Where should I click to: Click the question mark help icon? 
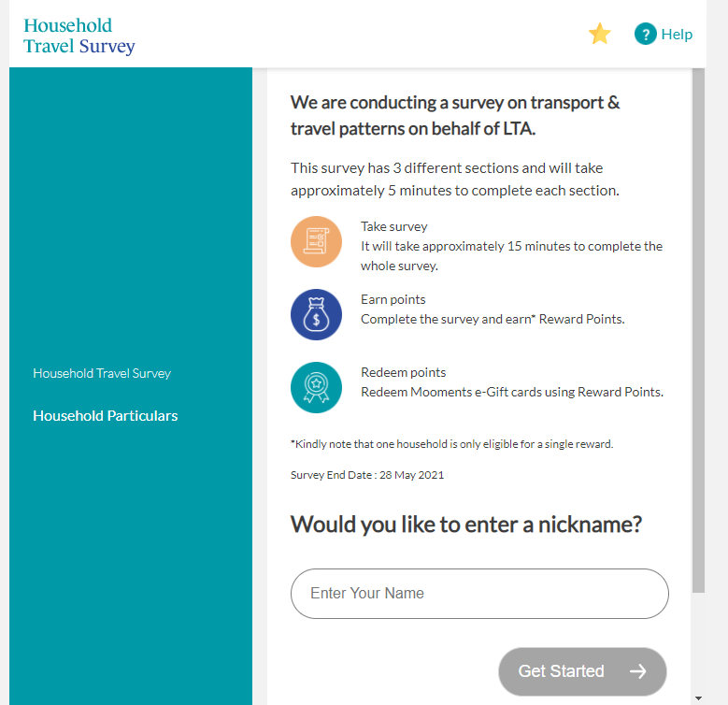pos(646,34)
